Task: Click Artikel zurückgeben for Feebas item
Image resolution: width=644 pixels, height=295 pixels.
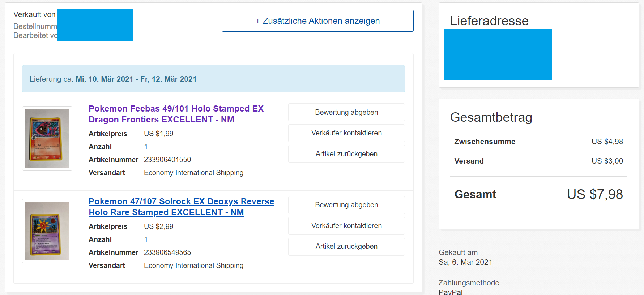Action: tap(346, 154)
